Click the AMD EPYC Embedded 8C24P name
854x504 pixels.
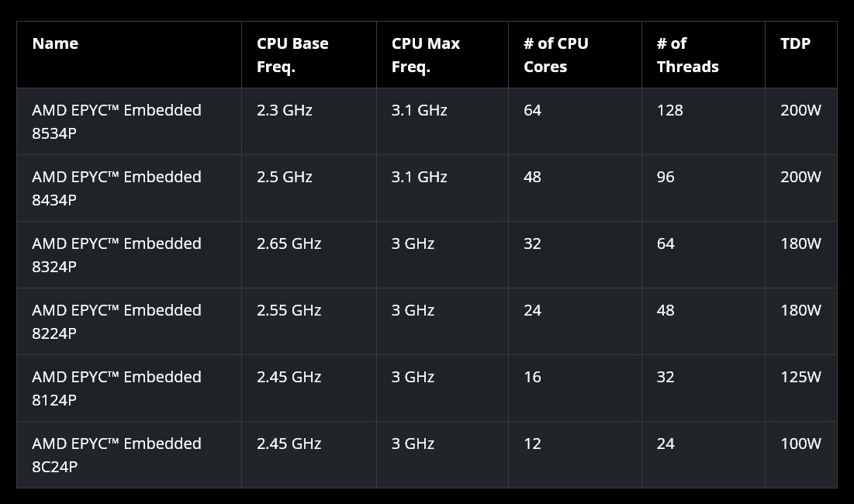coord(116,455)
